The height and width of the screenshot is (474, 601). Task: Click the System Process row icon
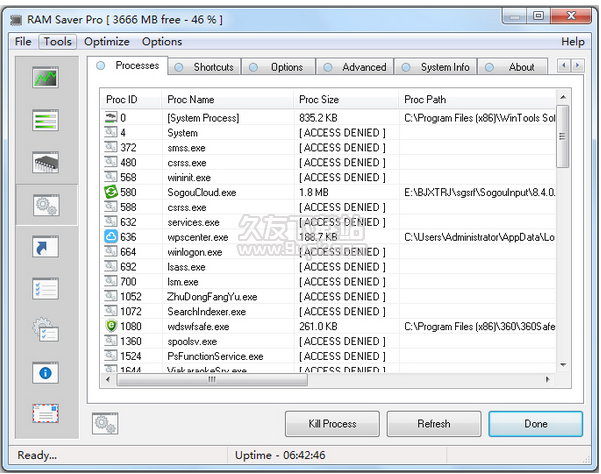pyautogui.click(x=111, y=117)
